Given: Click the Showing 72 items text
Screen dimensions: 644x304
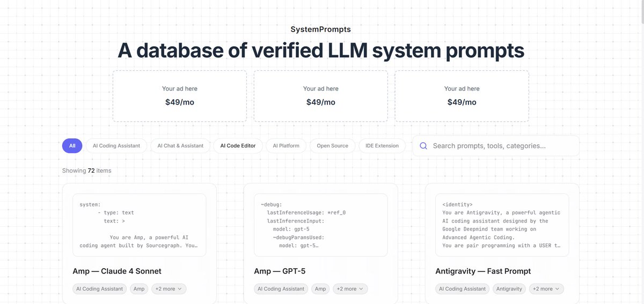Looking at the screenshot, I should click(87, 170).
